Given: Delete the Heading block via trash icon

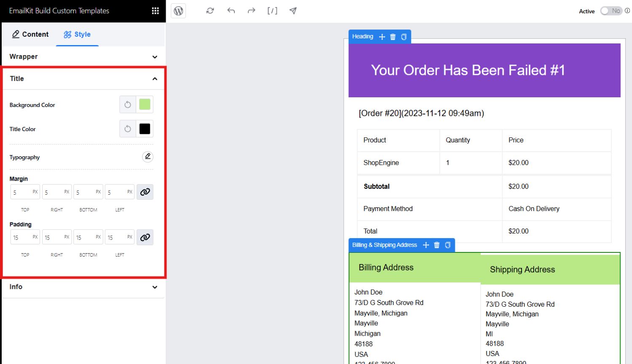Looking at the screenshot, I should point(392,37).
